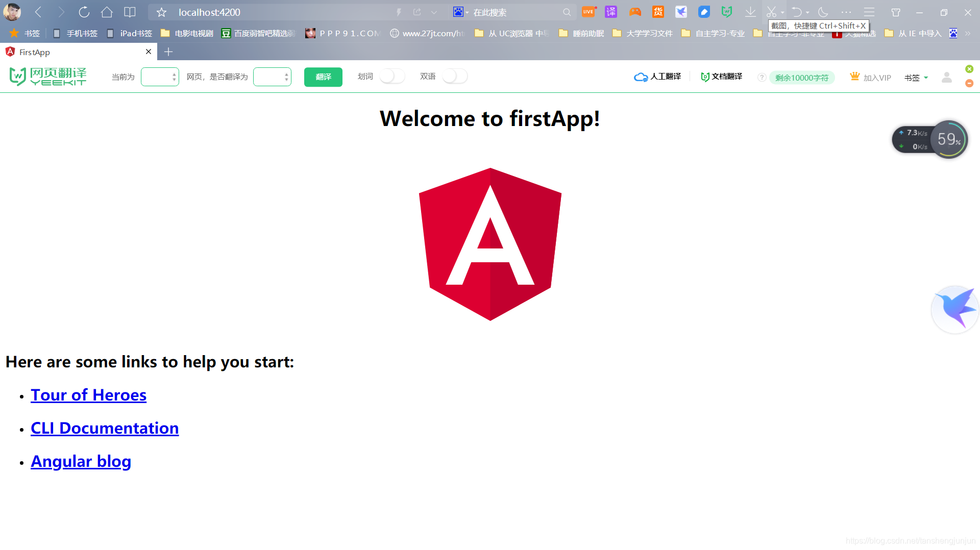Open the skin shirt icon
Viewport: 980px width, 550px height.
896,12
